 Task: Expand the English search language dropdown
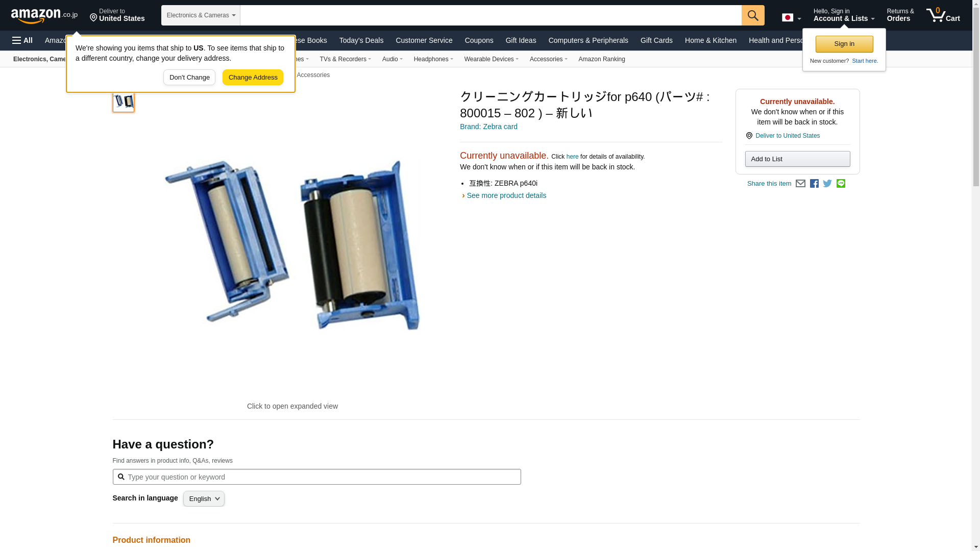tap(204, 499)
